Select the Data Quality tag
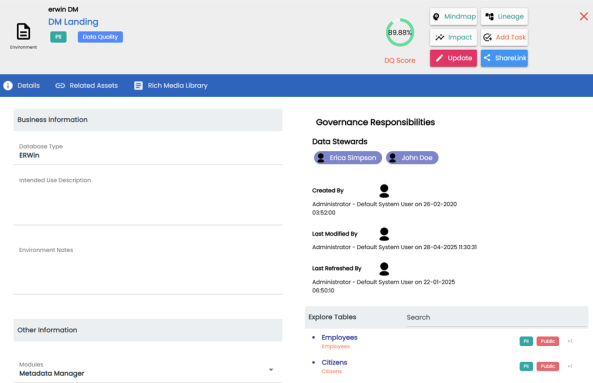This screenshot has width=593, height=383. click(100, 37)
